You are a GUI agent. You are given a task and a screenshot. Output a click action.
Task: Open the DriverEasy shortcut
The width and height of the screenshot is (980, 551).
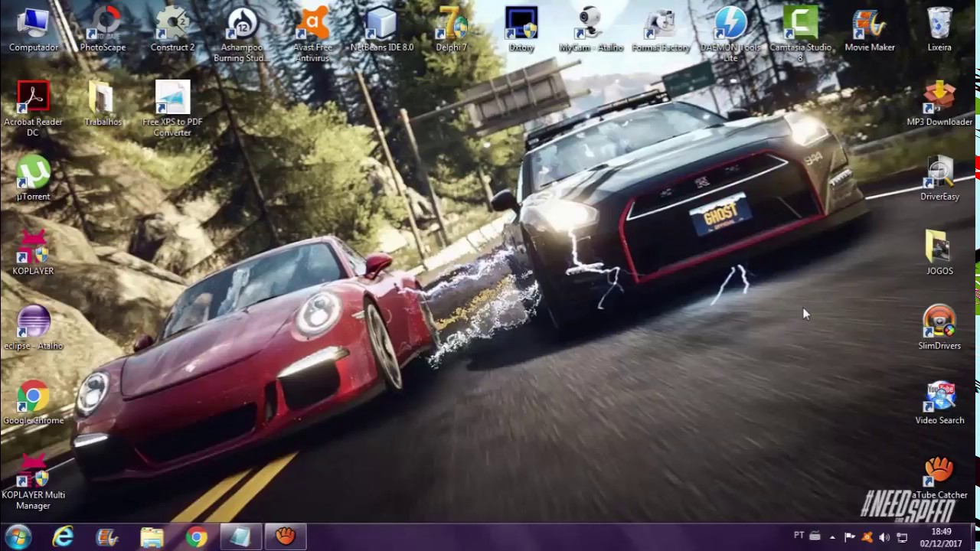pyautogui.click(x=939, y=178)
